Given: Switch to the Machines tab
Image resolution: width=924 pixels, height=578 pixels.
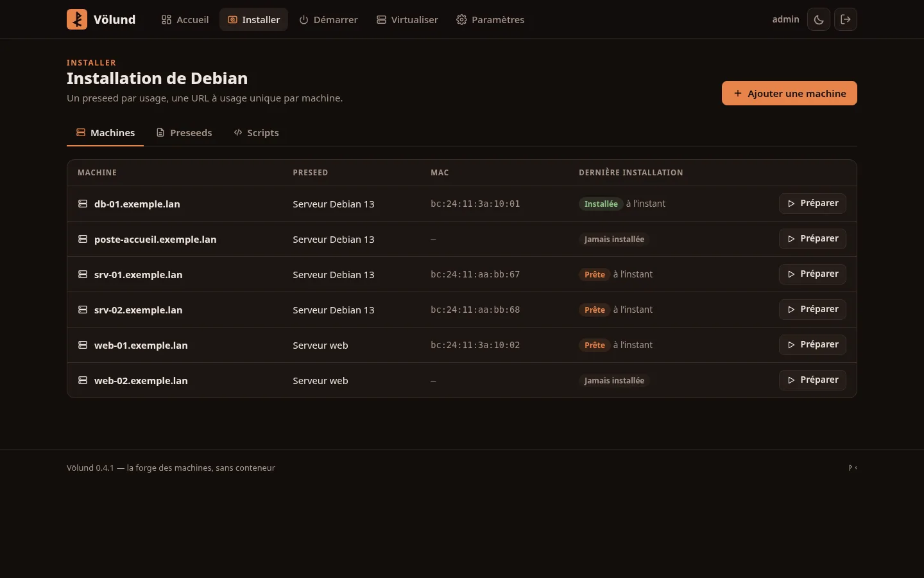Looking at the screenshot, I should 105,133.
